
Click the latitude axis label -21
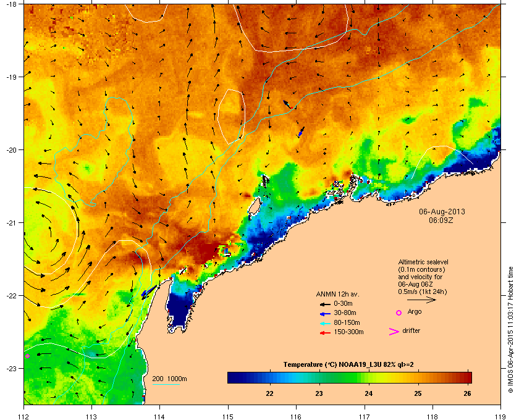point(11,222)
